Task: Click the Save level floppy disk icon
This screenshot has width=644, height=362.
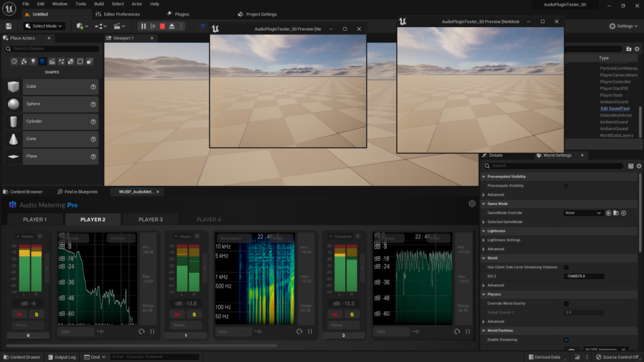Action: 9,26
